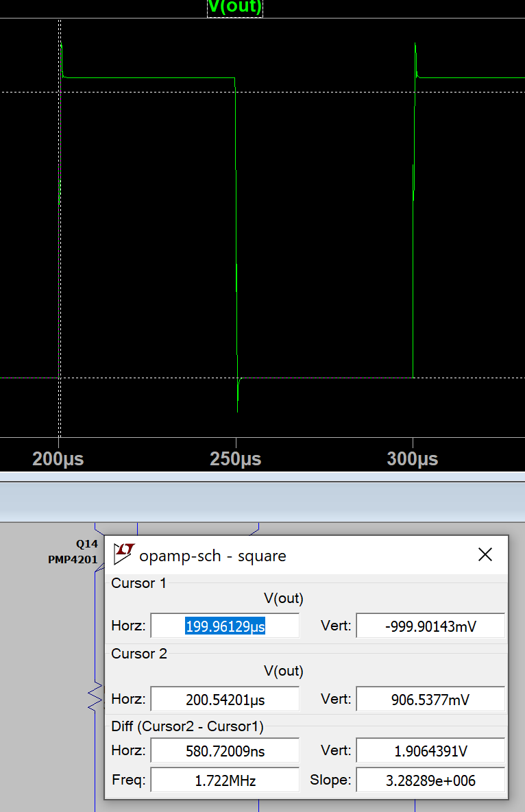
Task: Click the 300µs time axis label
Action: click(x=413, y=459)
